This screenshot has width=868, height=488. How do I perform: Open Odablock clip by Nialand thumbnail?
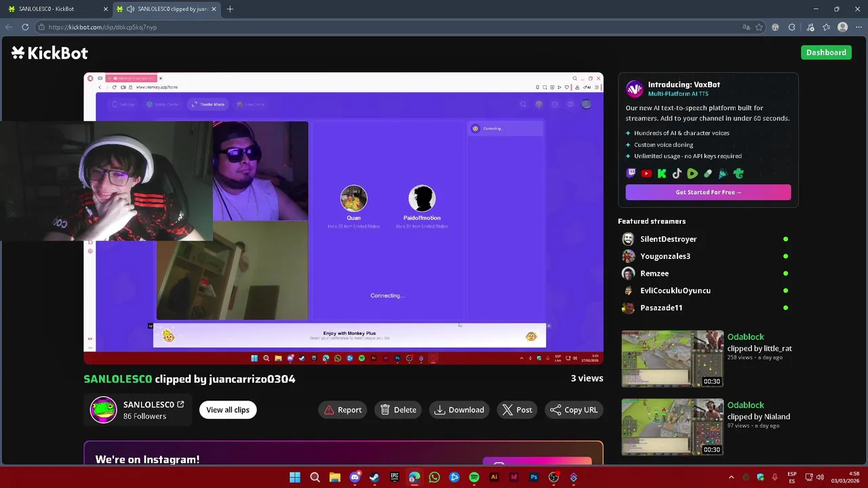click(x=673, y=427)
